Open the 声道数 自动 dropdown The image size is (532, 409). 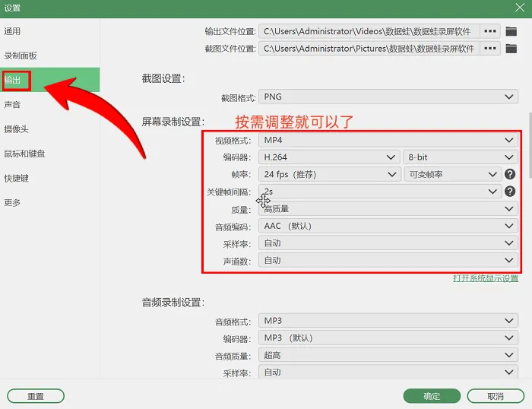[388, 260]
